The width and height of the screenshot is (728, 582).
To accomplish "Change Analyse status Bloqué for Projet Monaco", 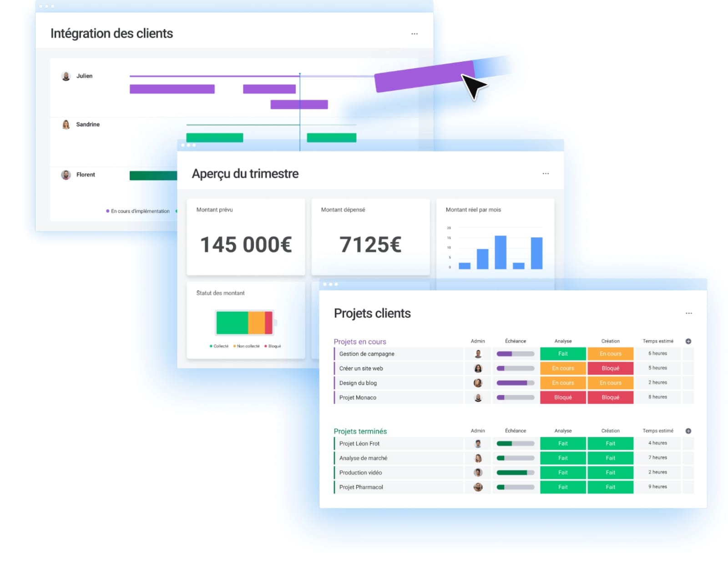I will coord(563,397).
